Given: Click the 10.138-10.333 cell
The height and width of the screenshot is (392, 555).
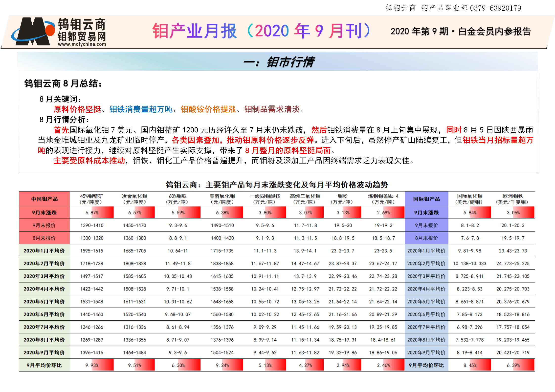Looking at the screenshot, I should [469, 264].
